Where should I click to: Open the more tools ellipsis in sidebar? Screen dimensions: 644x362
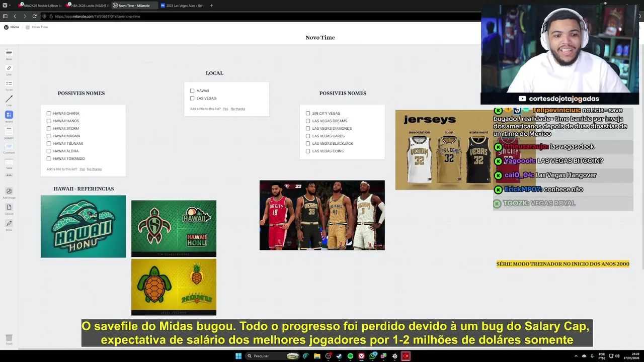[9, 175]
